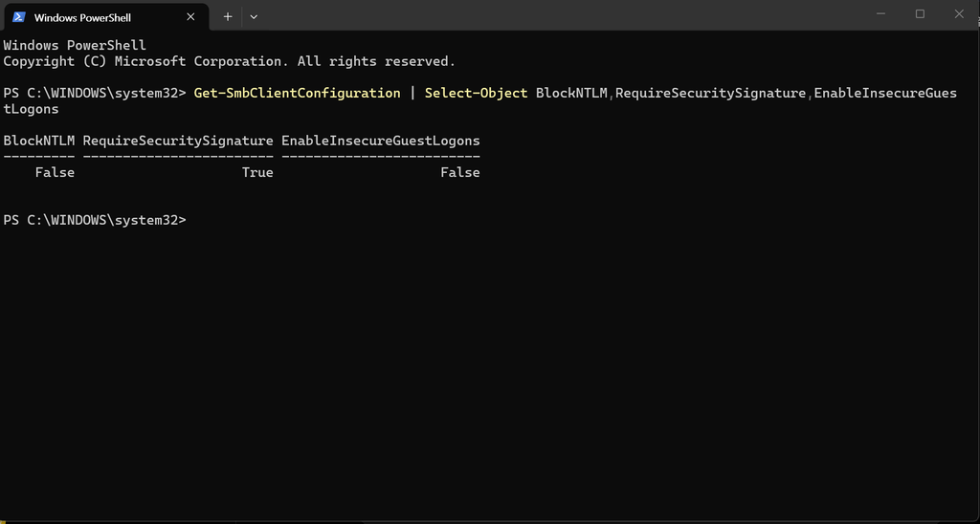Click the False value under BlockNTLM
980x524 pixels.
pyautogui.click(x=55, y=172)
